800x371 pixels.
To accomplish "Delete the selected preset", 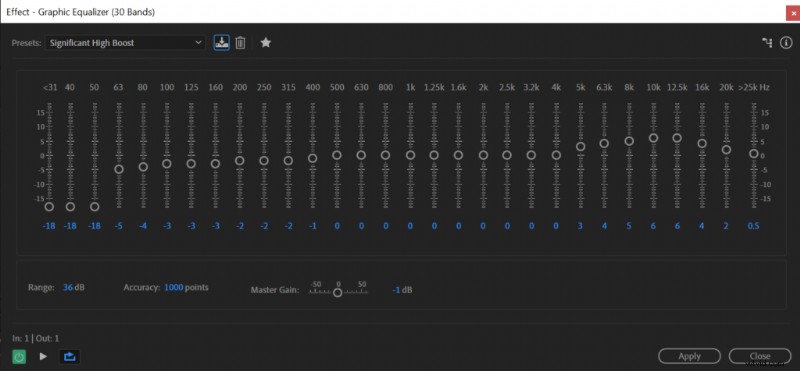I will coord(240,43).
